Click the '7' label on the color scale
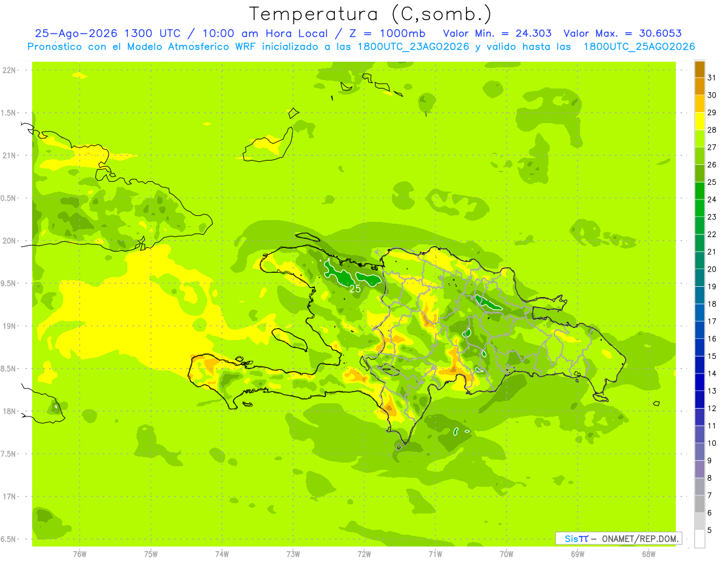 tap(710, 495)
